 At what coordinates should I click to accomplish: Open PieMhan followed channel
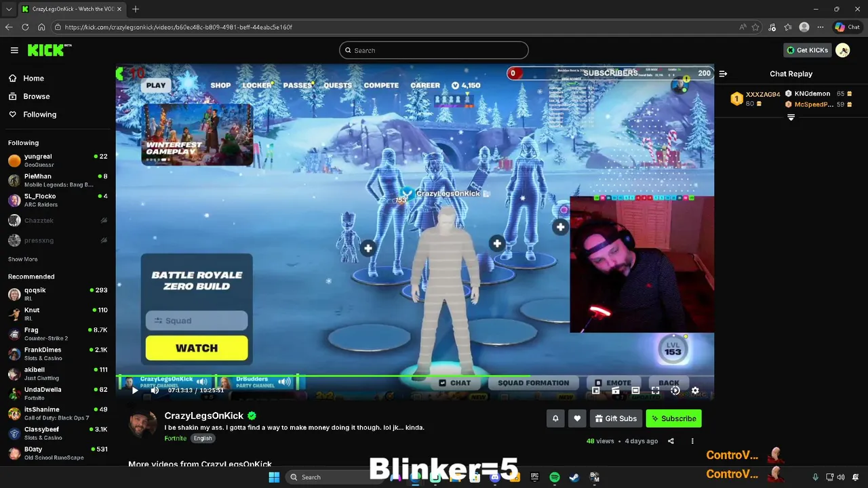click(x=58, y=180)
